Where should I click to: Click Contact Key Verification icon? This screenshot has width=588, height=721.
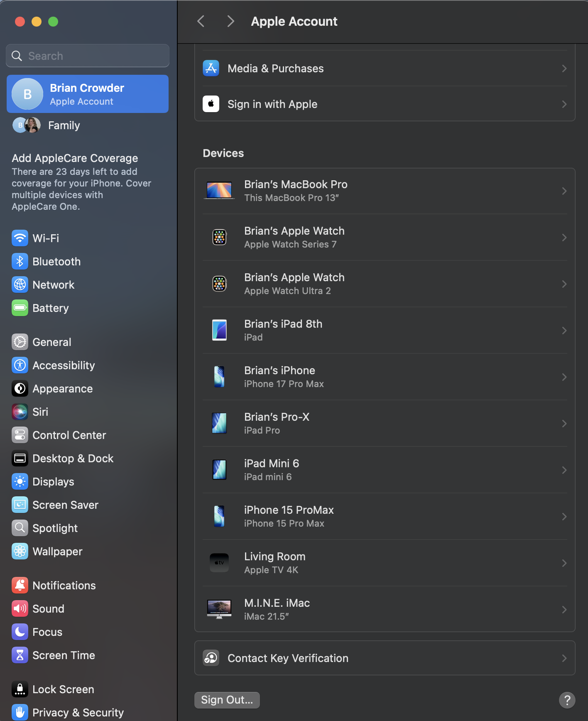pyautogui.click(x=211, y=658)
